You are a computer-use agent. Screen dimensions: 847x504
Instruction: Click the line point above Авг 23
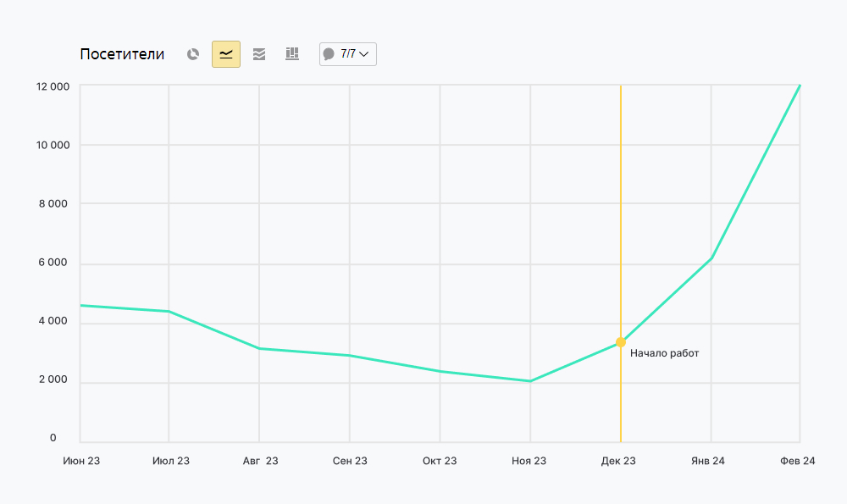tap(259, 348)
